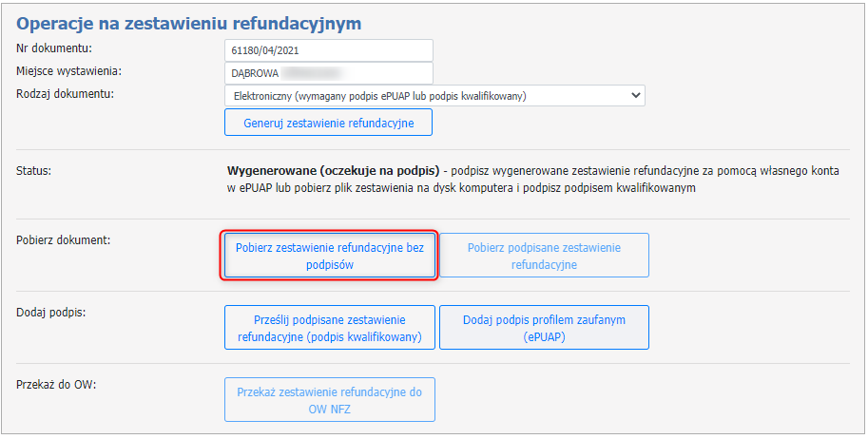The image size is (868, 439).
Task: Click the arrow of the Elektroniczny dropdown
Action: (635, 96)
